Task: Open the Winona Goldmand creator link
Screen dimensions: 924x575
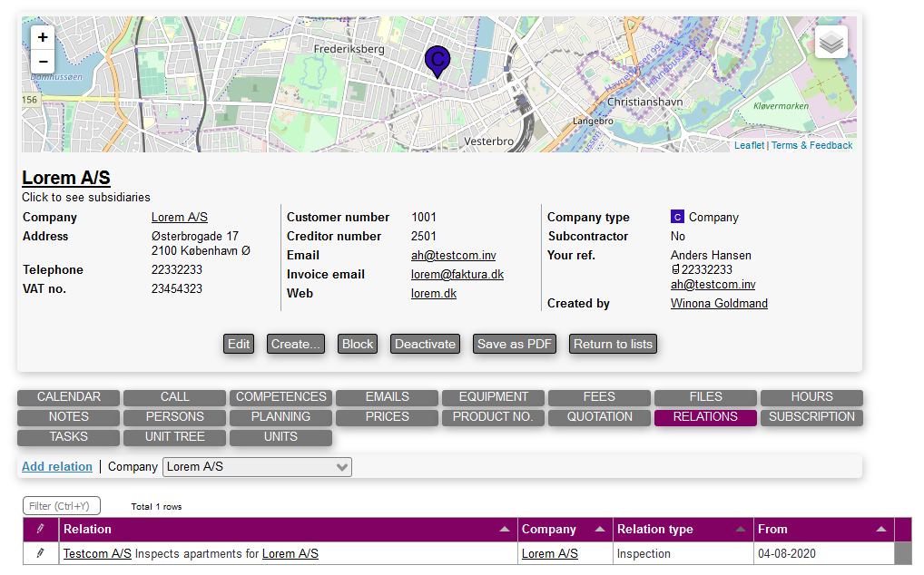Action: 719,304
